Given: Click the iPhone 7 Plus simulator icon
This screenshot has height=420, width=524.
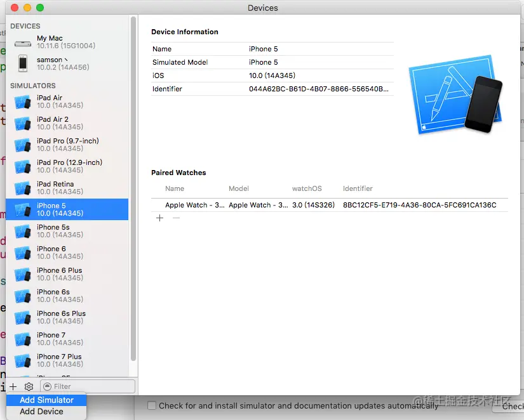Looking at the screenshot, I should coord(23,360).
